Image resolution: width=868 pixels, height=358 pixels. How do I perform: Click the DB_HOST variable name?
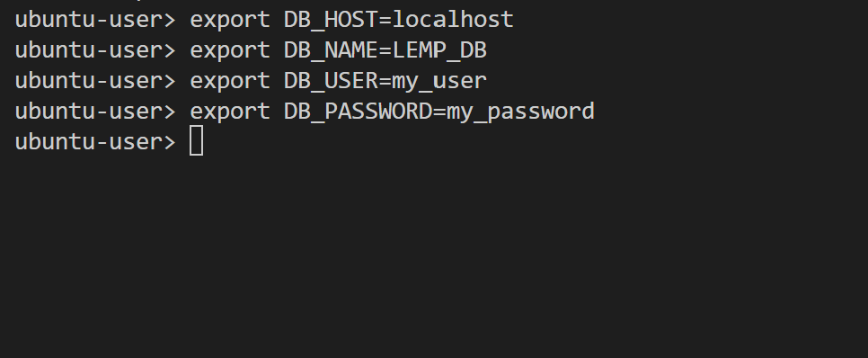coord(331,20)
